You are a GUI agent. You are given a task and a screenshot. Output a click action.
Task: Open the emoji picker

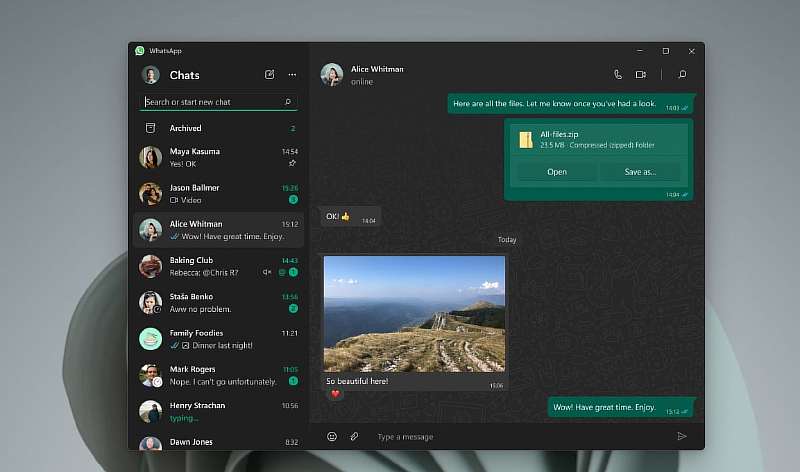332,436
